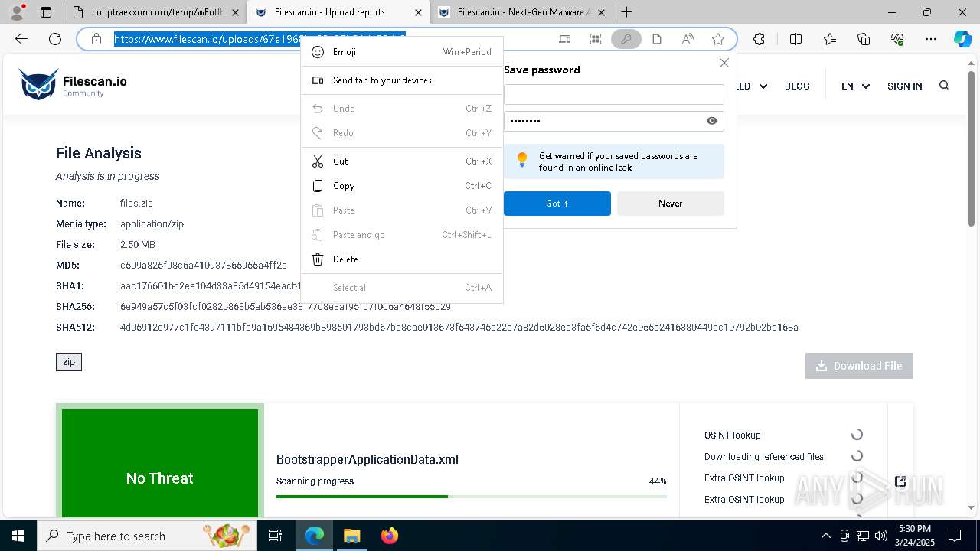The image size is (980, 551).
Task: Open the app available icon in address bar
Action: [565, 39]
